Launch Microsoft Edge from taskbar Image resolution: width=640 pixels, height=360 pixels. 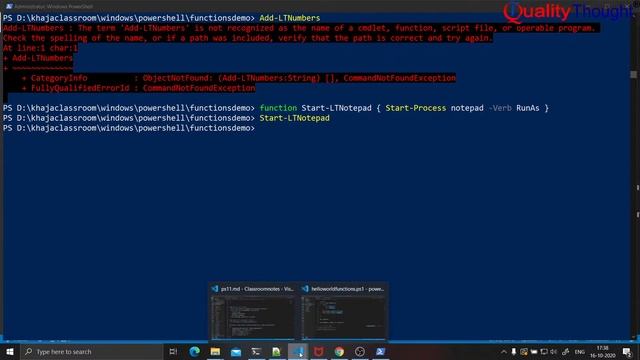tap(195, 351)
